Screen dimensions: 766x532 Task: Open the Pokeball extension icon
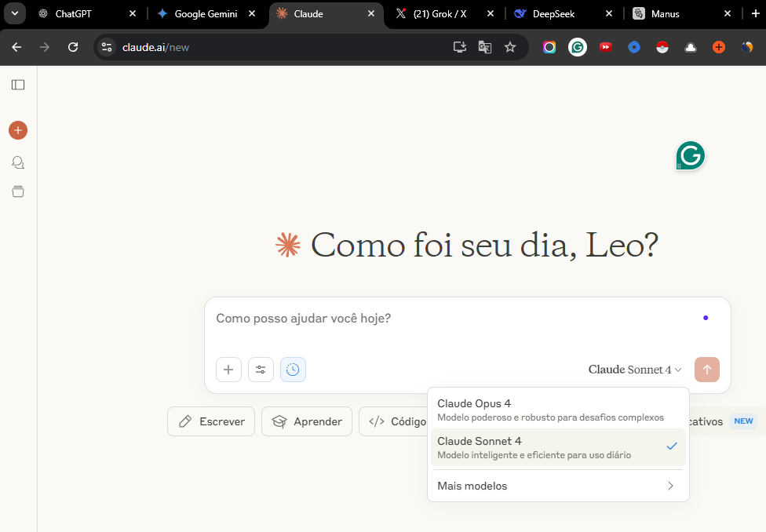[662, 47]
